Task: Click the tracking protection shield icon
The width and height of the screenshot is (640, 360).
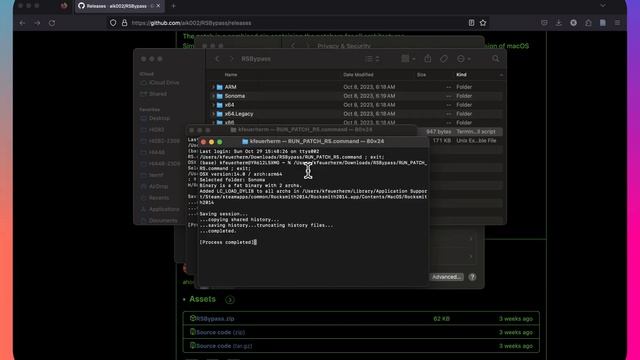Action: click(113, 23)
